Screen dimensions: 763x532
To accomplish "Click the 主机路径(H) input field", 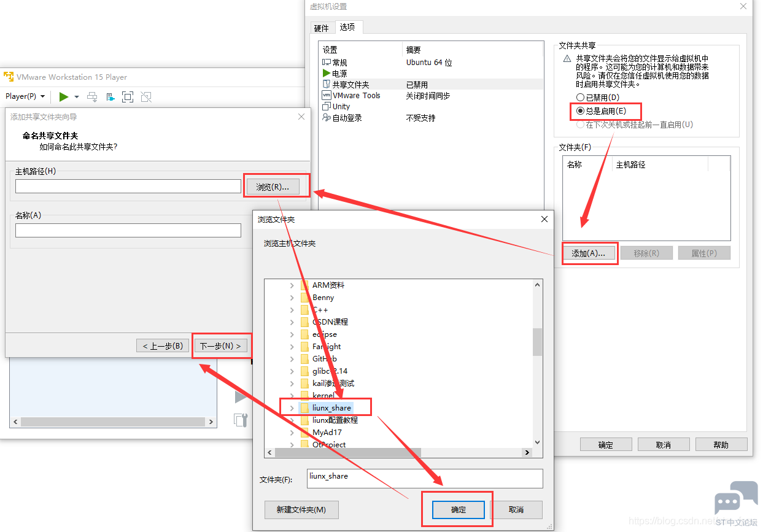I will tap(128, 187).
